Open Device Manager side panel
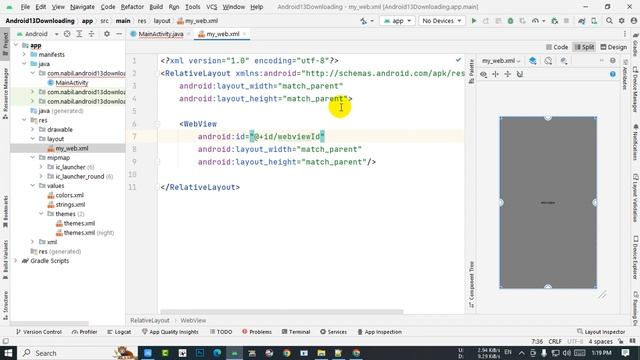The image size is (640, 360). (636, 89)
